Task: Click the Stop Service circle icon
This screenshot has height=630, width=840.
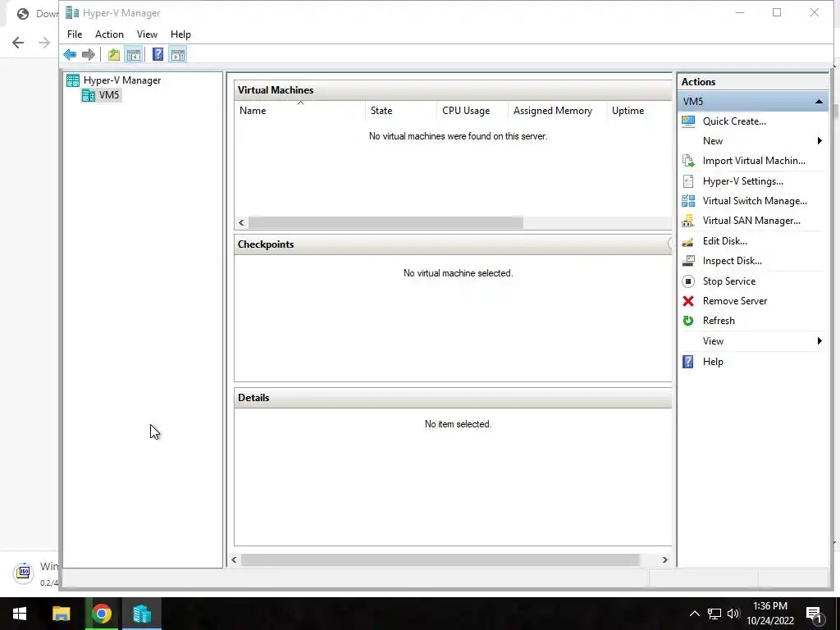Action: pos(688,281)
